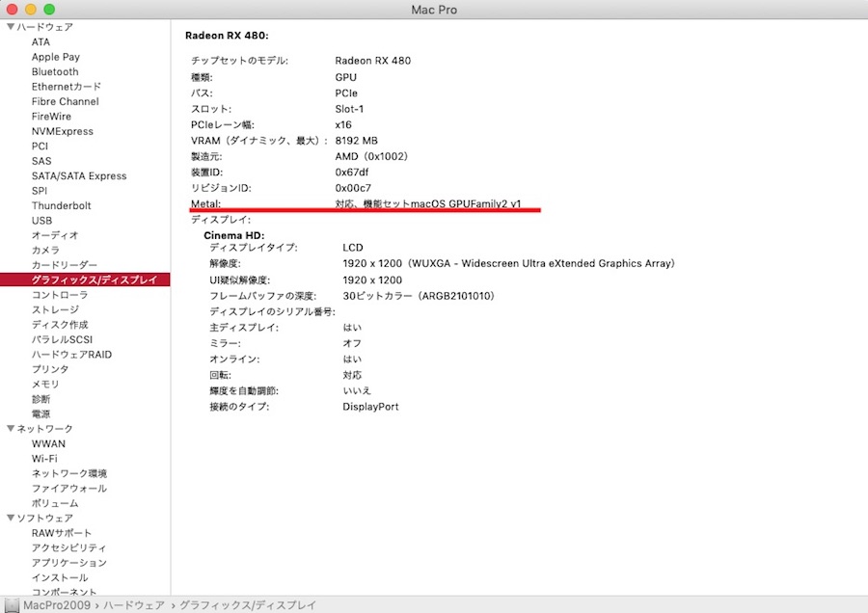Show Fibre Channel information
The width and height of the screenshot is (868, 613).
pyautogui.click(x=66, y=102)
